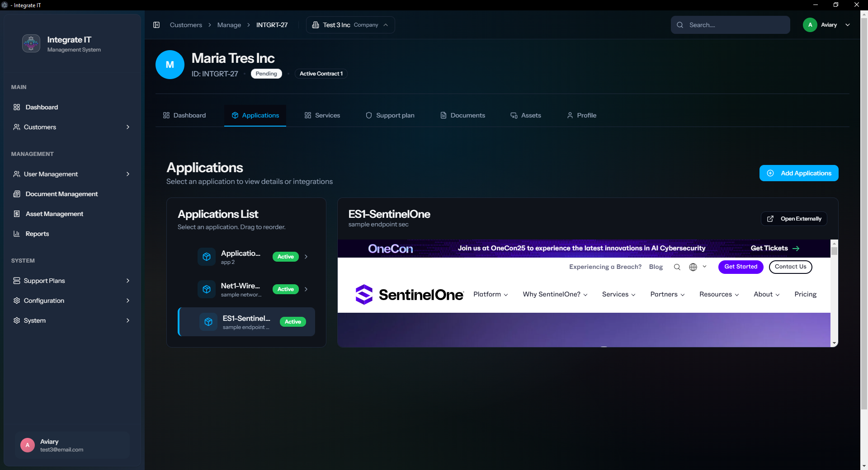Click the Open Externally button

pyautogui.click(x=794, y=219)
